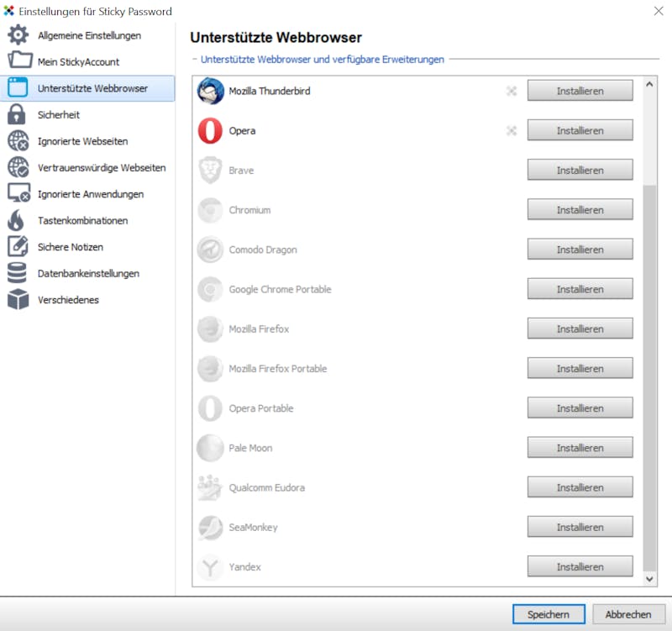Click the notepad icon for Sichere Notizen
The width and height of the screenshot is (672, 631).
(18, 246)
